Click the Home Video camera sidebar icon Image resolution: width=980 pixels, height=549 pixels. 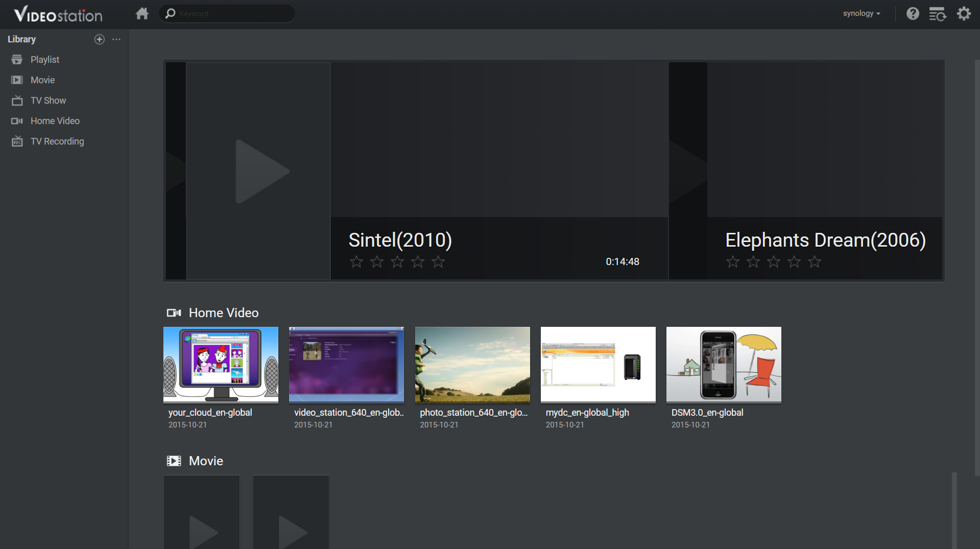pos(17,121)
